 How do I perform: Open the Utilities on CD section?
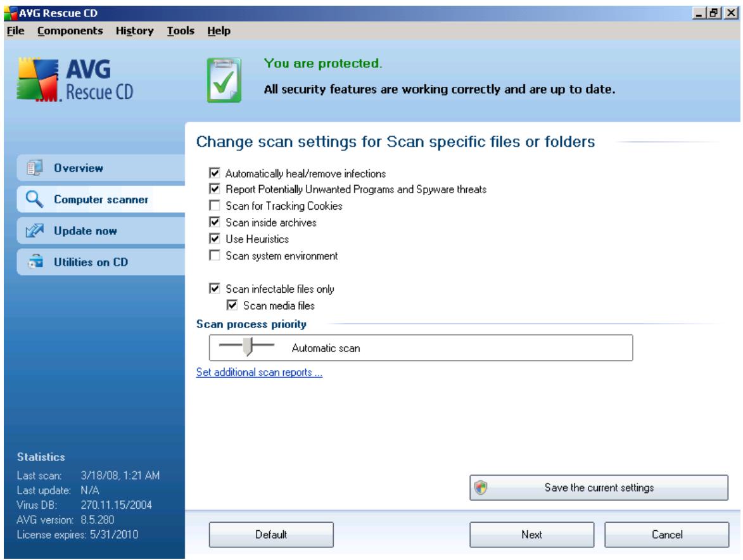pyautogui.click(x=101, y=262)
